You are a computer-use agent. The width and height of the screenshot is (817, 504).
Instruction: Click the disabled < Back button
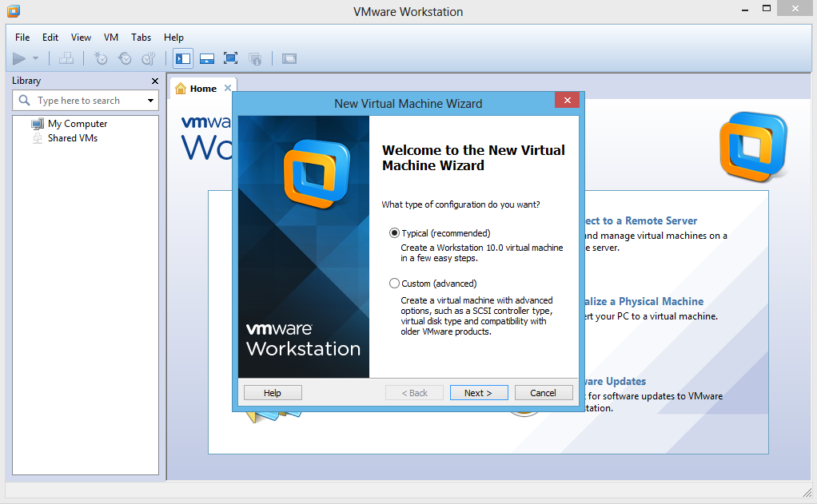(414, 393)
